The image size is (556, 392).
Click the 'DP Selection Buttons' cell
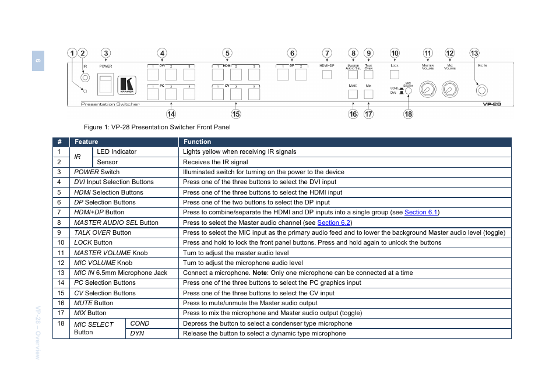click(x=124, y=202)
